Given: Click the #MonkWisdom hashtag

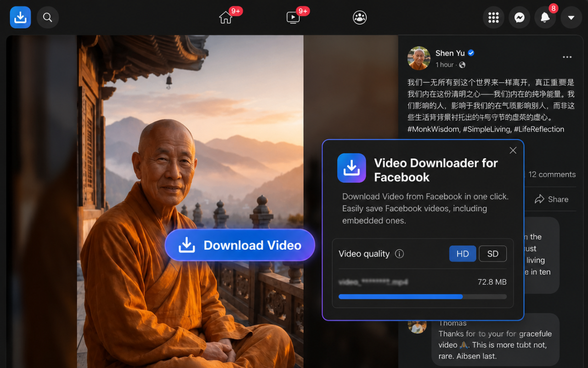Looking at the screenshot, I should pyautogui.click(x=433, y=129).
